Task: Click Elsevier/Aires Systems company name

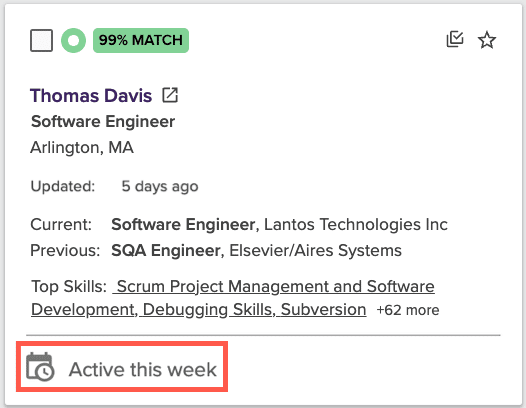Action: pos(315,250)
